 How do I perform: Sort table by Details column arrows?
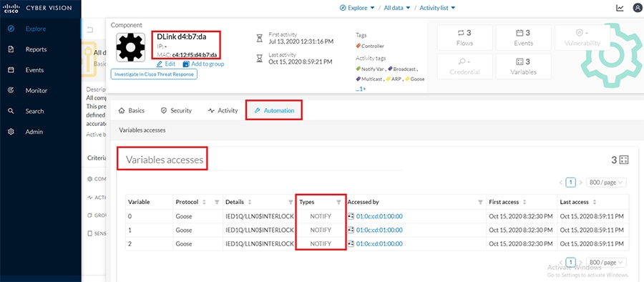coord(249,203)
